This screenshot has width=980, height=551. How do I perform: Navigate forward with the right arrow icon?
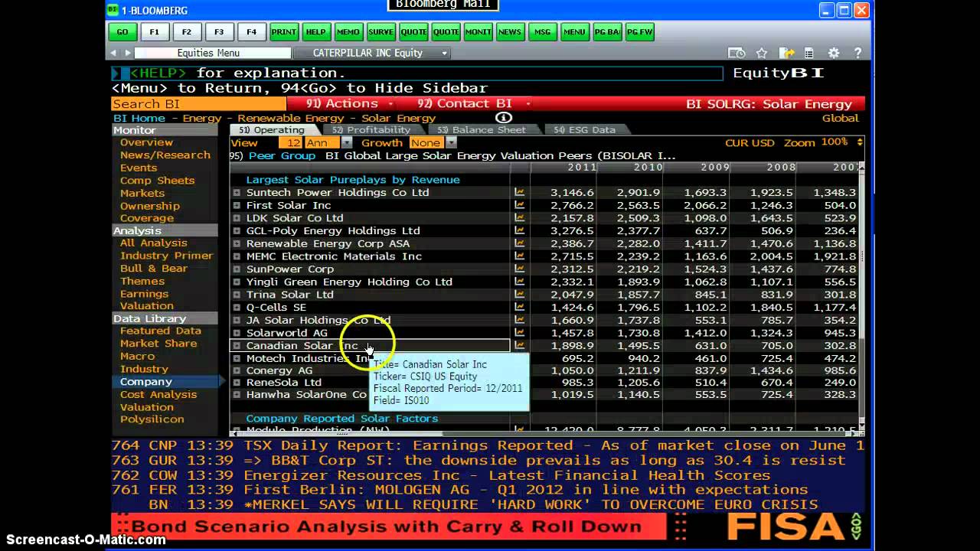coord(127,53)
